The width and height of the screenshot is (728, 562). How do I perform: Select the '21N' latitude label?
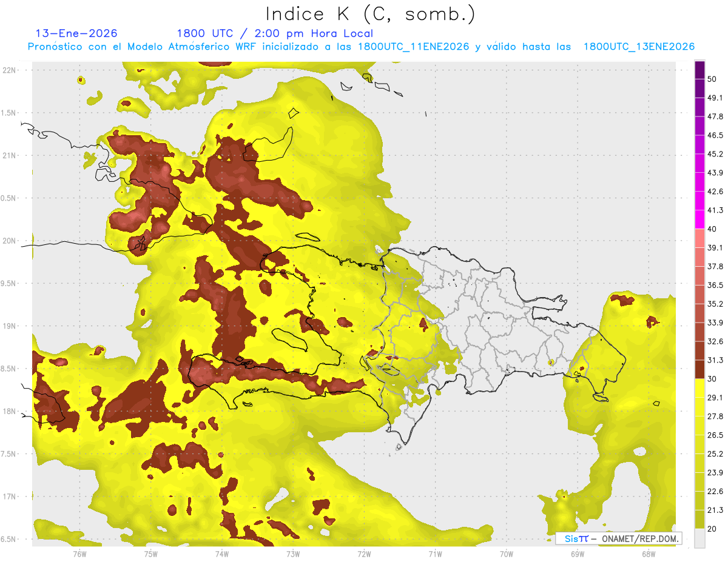click(x=10, y=155)
